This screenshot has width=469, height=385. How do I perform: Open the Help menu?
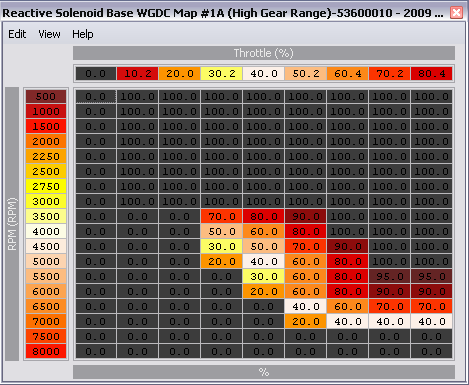pos(83,34)
